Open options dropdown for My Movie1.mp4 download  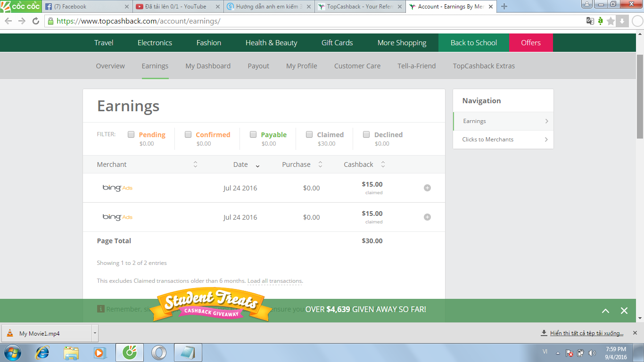95,333
